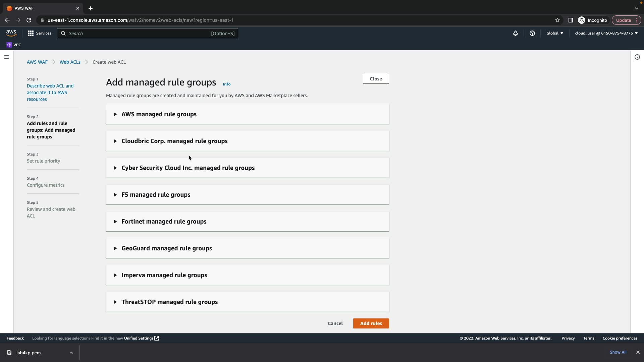Reload the page in browser
This screenshot has width=644, height=362.
pos(29,20)
